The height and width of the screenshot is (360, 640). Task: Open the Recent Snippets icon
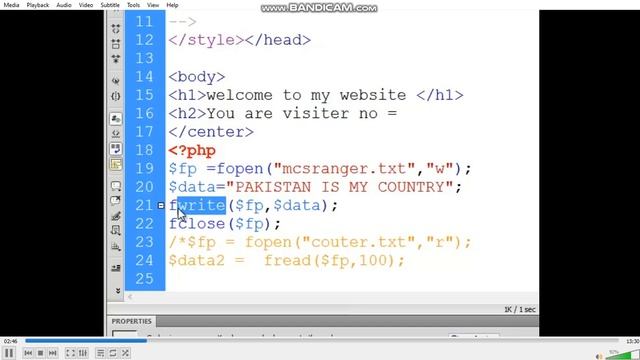click(116, 230)
